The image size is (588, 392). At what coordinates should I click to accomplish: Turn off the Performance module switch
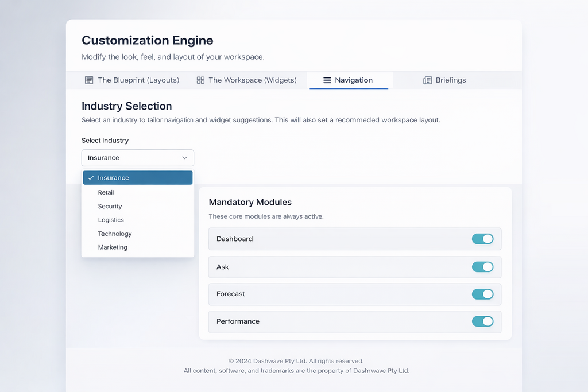click(482, 321)
